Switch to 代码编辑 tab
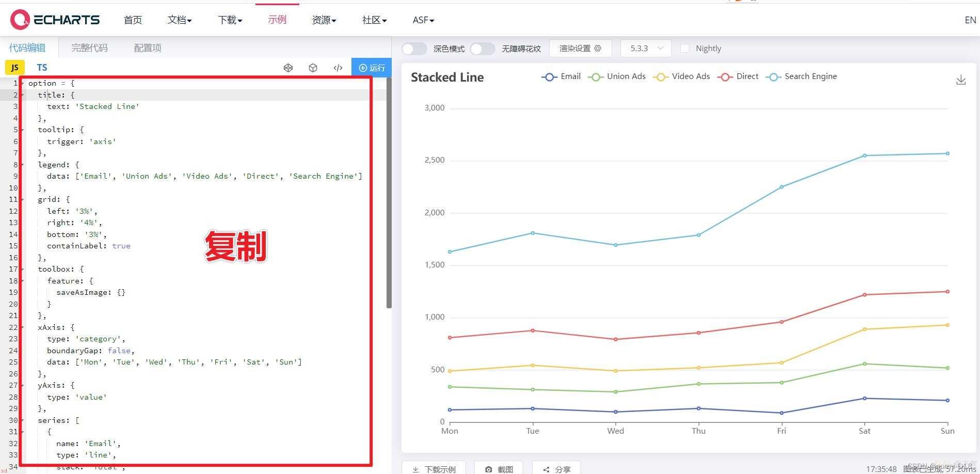The height and width of the screenshot is (474, 980). [27, 48]
